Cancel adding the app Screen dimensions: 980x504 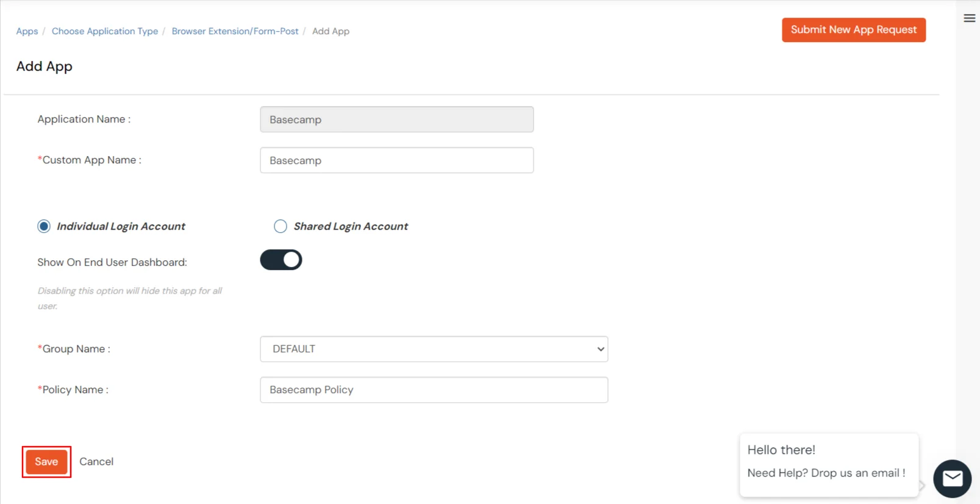point(96,462)
